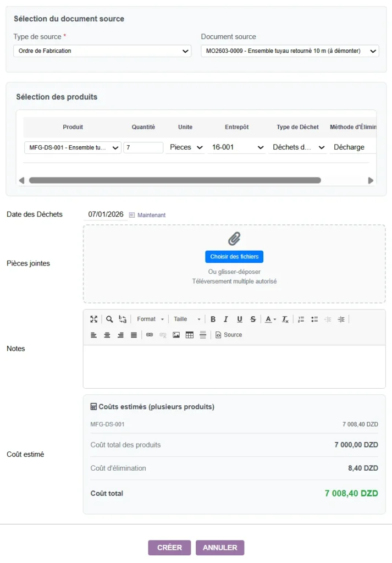Click Choisir des fichiers to upload attachments

(235, 256)
